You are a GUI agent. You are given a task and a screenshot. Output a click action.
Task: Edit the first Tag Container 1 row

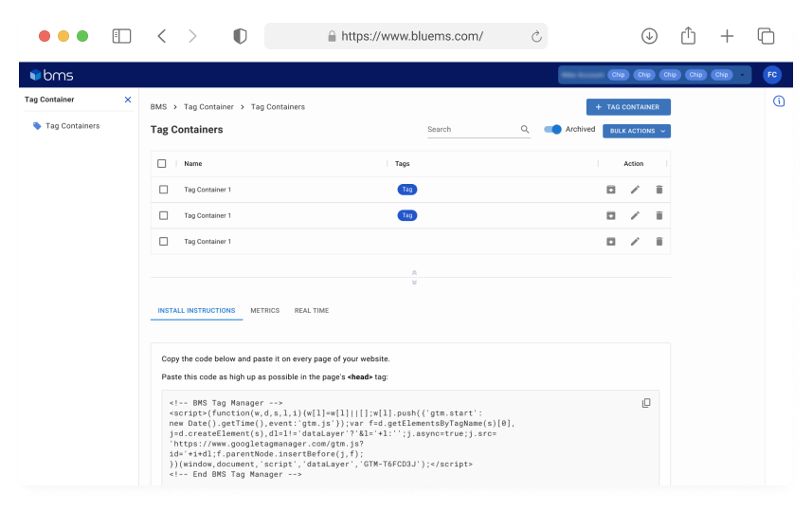(635, 190)
